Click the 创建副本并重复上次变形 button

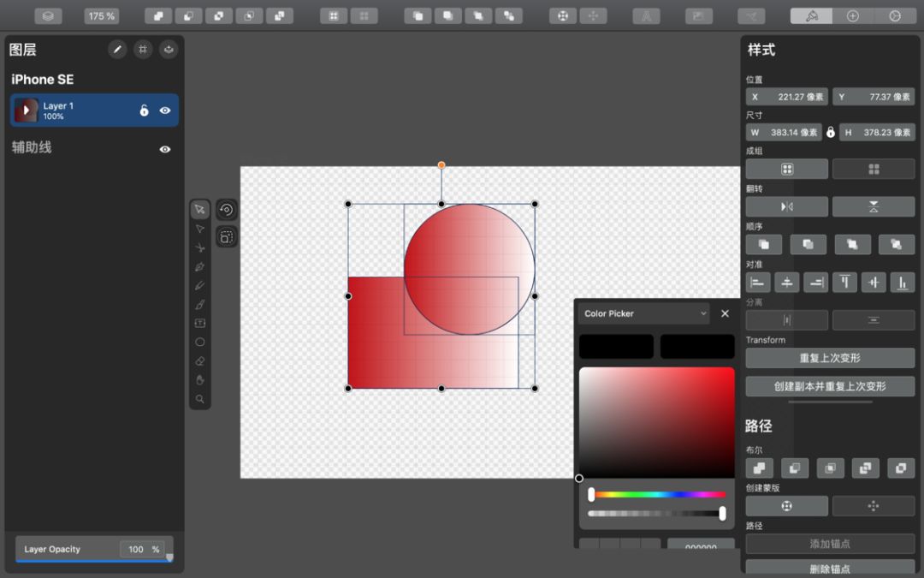pyautogui.click(x=830, y=386)
